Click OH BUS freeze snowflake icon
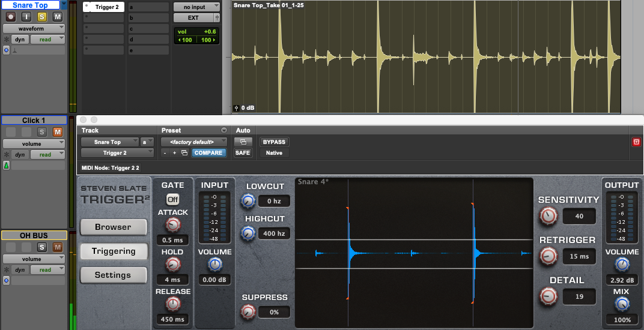 coord(7,269)
